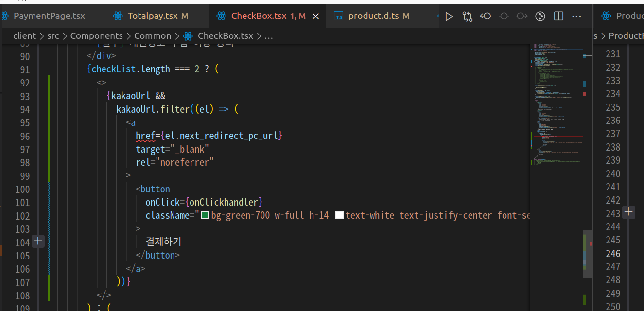
Task: Open the Common breadcrumb dropdown
Action: [x=153, y=35]
